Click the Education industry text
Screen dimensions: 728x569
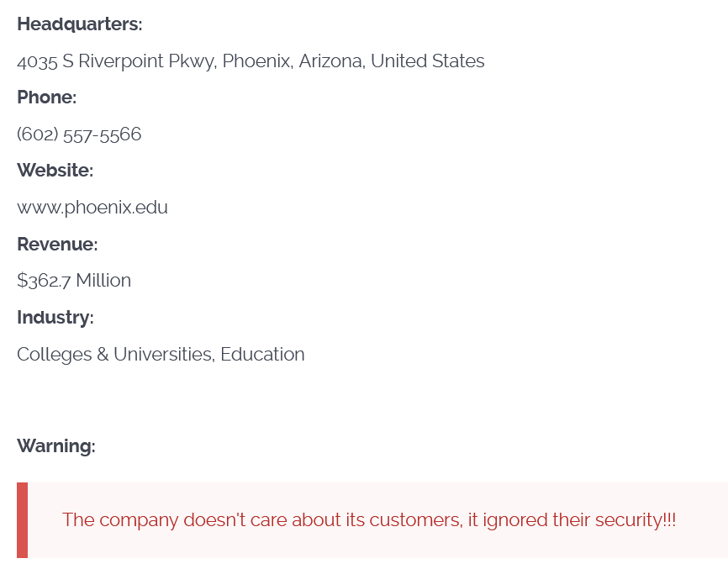pyautogui.click(x=262, y=355)
